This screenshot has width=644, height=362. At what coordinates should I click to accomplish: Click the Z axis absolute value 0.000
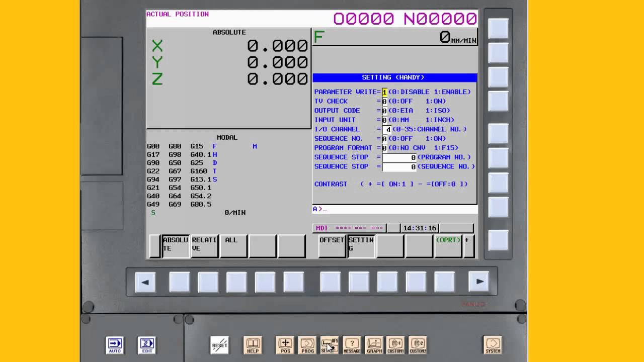tap(277, 79)
